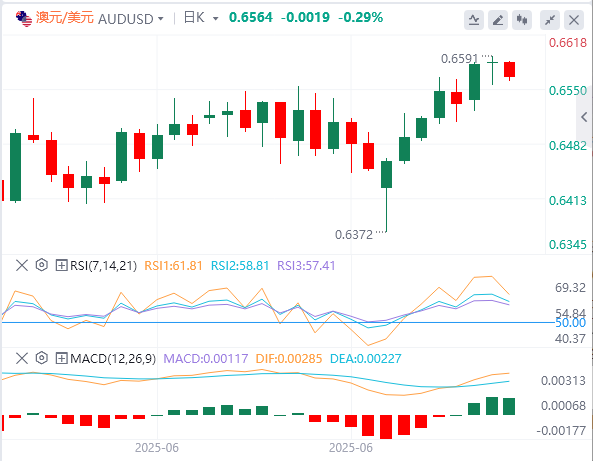Remove the RSI indicator with X
Viewport: 593px width, 461px height.
tap(22, 265)
